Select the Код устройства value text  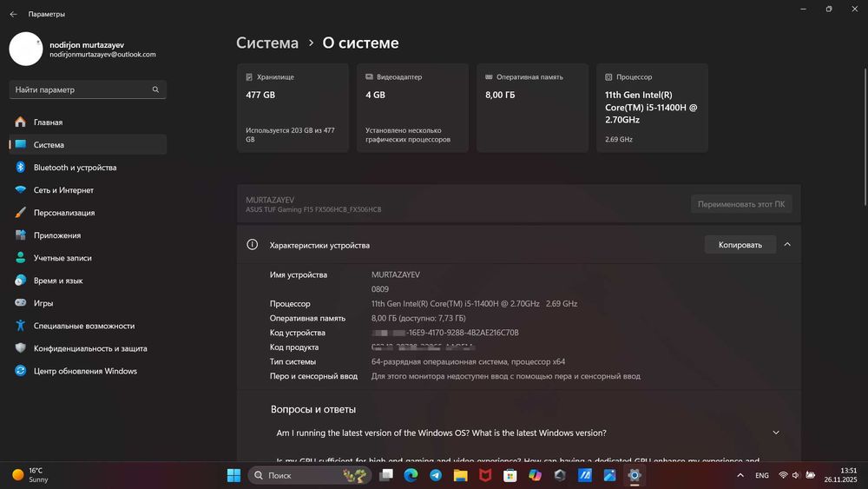pos(445,333)
